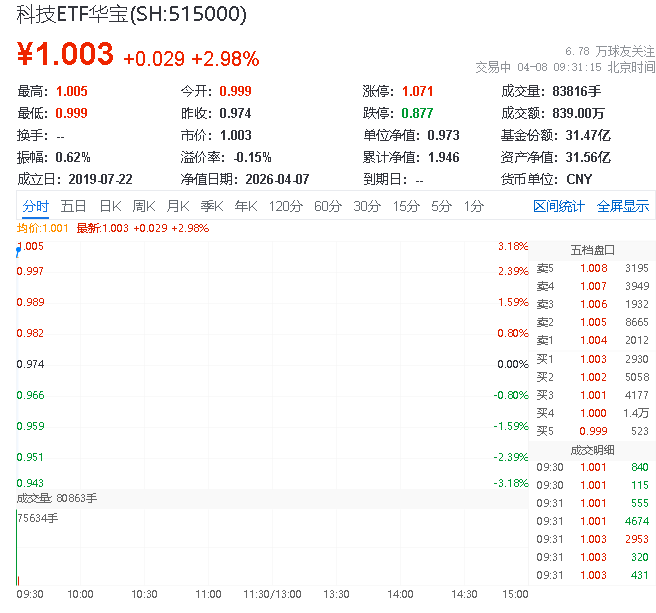Open the 月K chart tab

pos(178,206)
